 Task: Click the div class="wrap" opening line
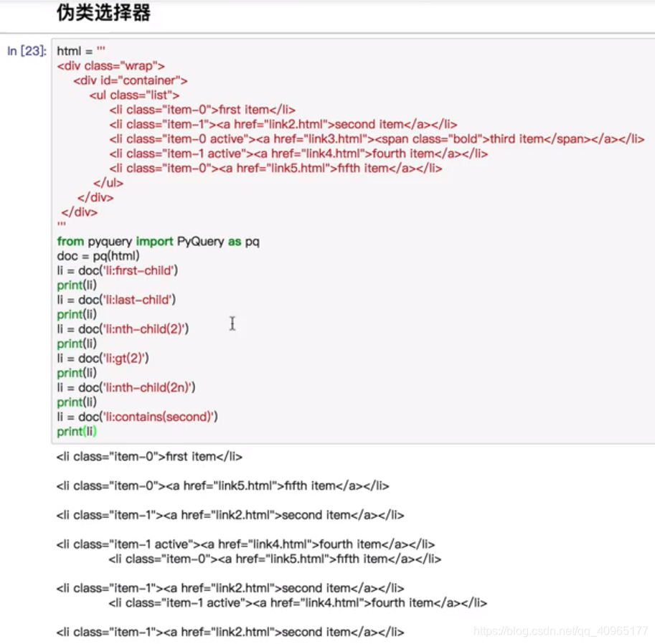tap(111, 66)
